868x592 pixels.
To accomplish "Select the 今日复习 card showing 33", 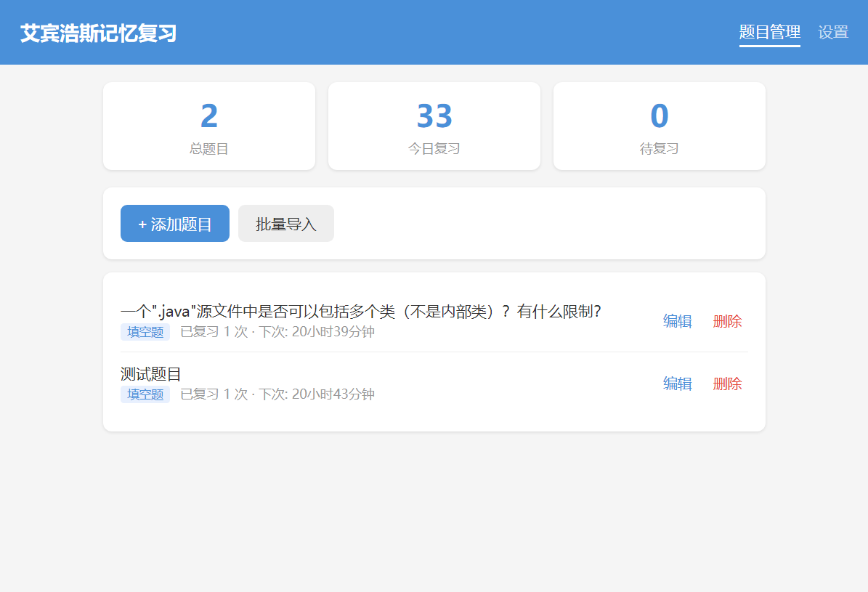I will (x=434, y=126).
